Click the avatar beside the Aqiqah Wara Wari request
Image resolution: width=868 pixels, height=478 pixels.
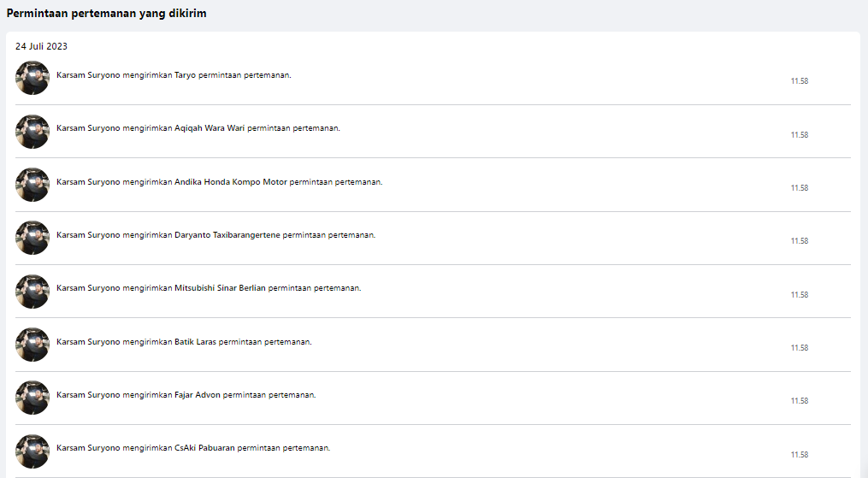pyautogui.click(x=32, y=132)
